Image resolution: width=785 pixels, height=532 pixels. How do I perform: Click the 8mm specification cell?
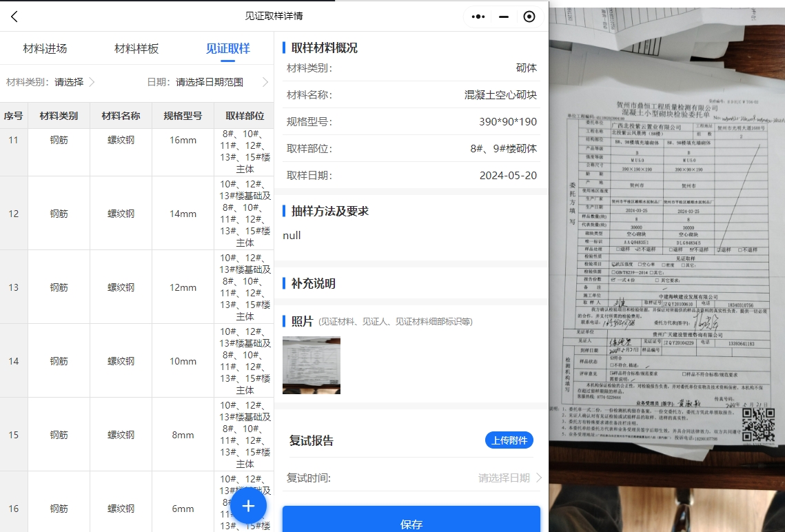[183, 435]
